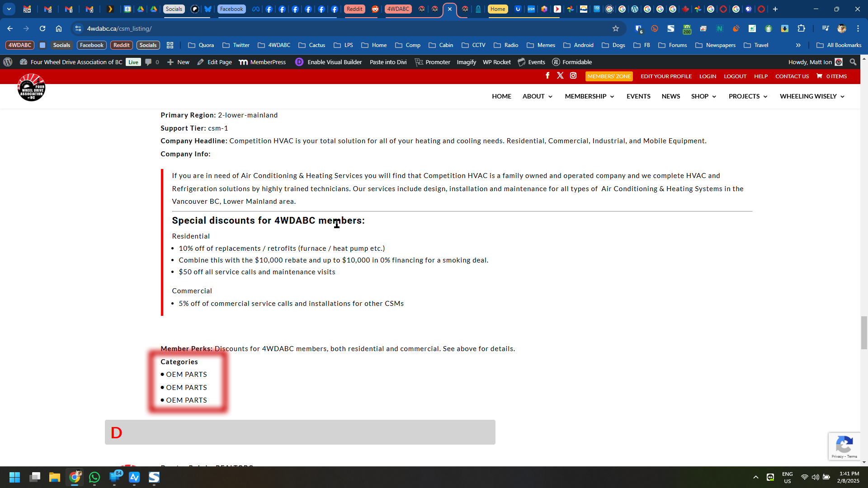Show more bookmarks chevron

[798, 45]
